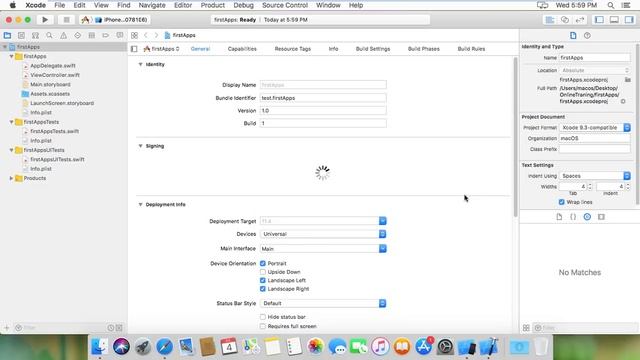
Task: Show the Assistant editor
Action: [x=565, y=20]
